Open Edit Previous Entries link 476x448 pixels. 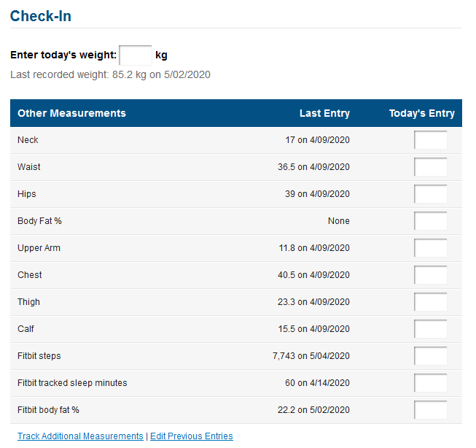click(192, 436)
